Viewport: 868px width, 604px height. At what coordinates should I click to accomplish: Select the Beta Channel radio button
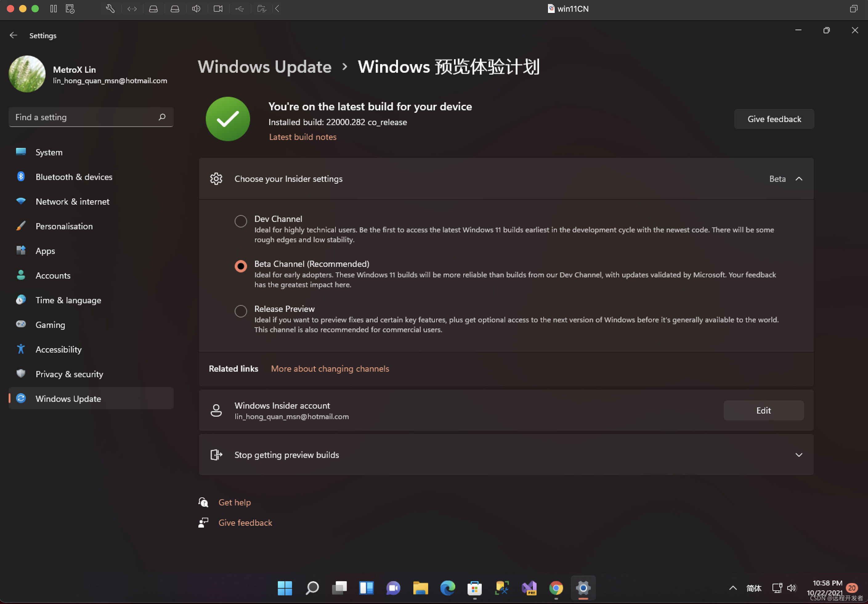click(241, 266)
